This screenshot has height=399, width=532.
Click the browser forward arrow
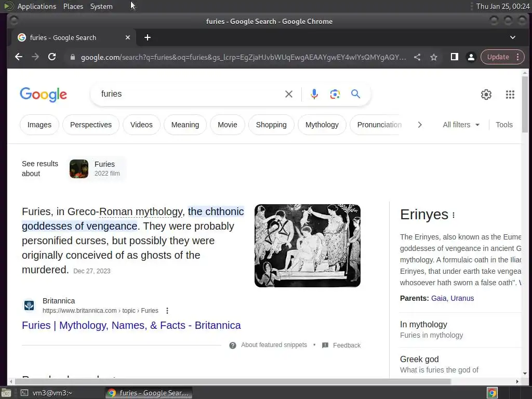(35, 57)
